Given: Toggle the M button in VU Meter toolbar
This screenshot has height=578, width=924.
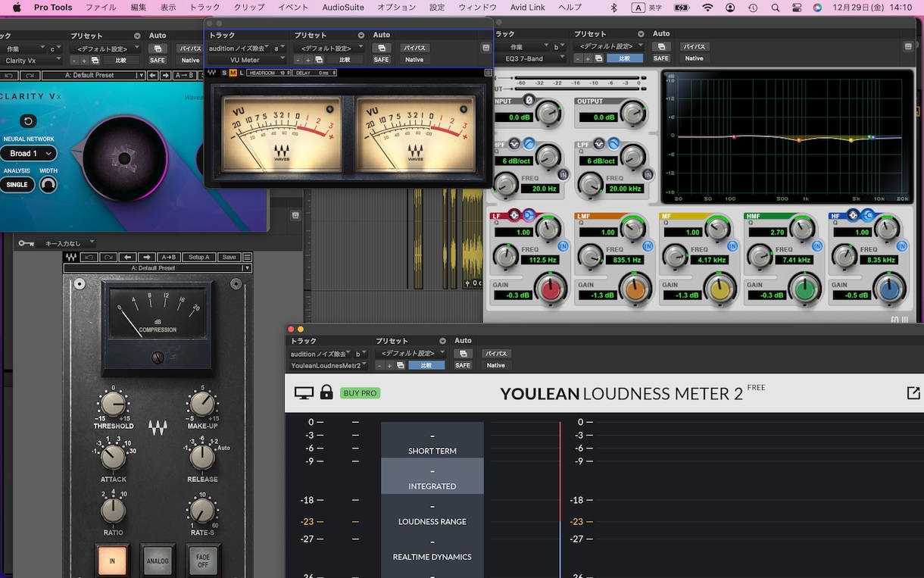Looking at the screenshot, I should 233,73.
